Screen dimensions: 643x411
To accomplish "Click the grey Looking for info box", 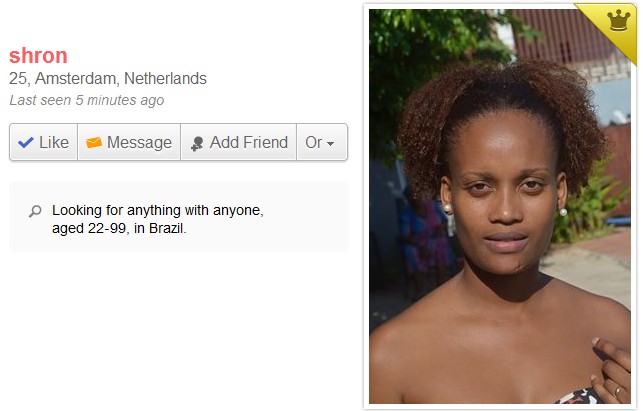I will click(x=179, y=216).
